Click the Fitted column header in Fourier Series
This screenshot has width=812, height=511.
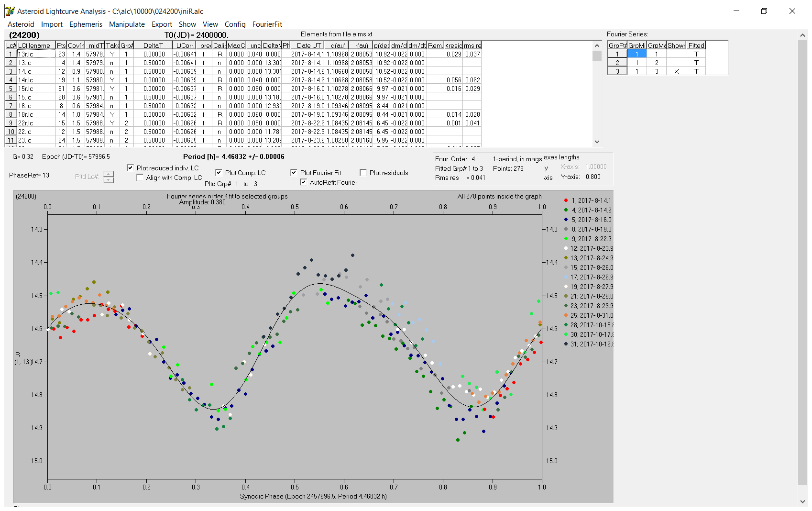coord(696,45)
